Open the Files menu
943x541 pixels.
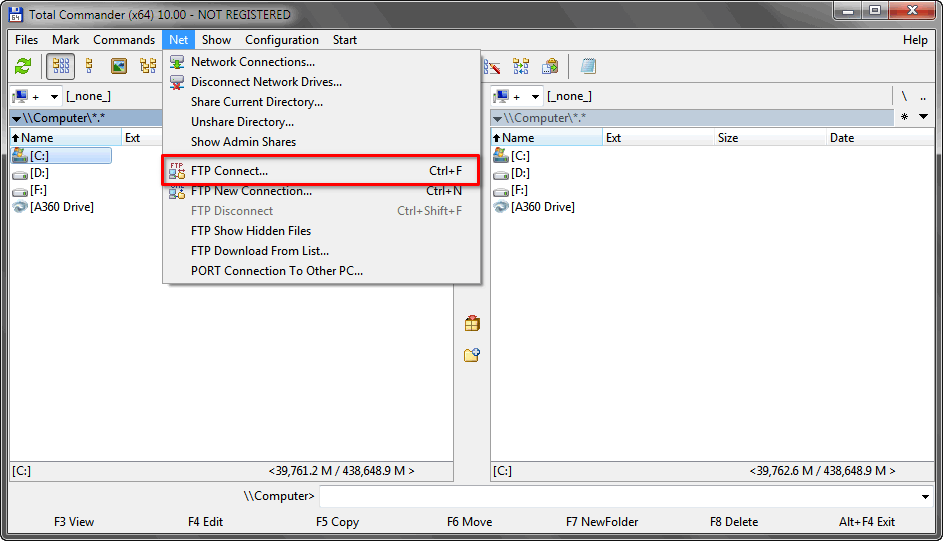tap(26, 40)
